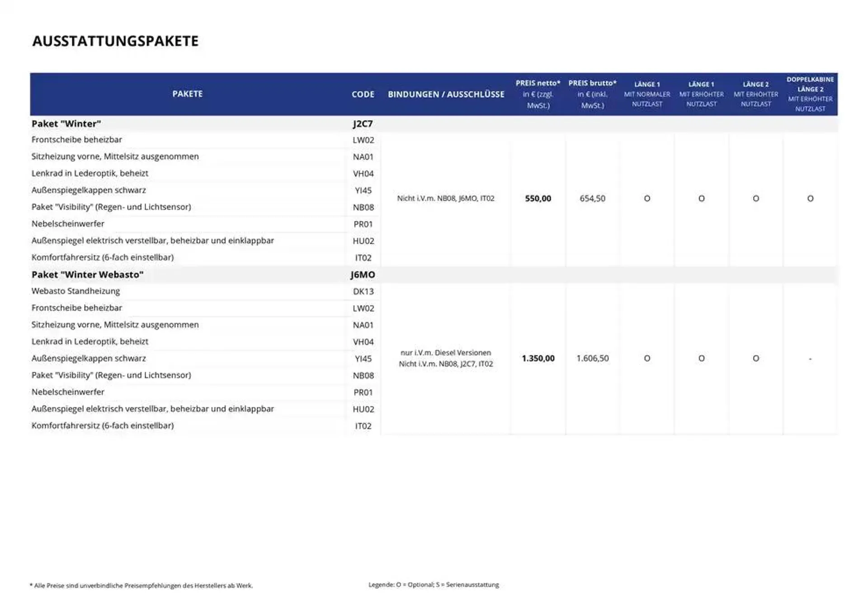Select LÄNGE 2 MIT ERHÖHTER NUTZLAST header, not Doppelkabine

coord(755,94)
